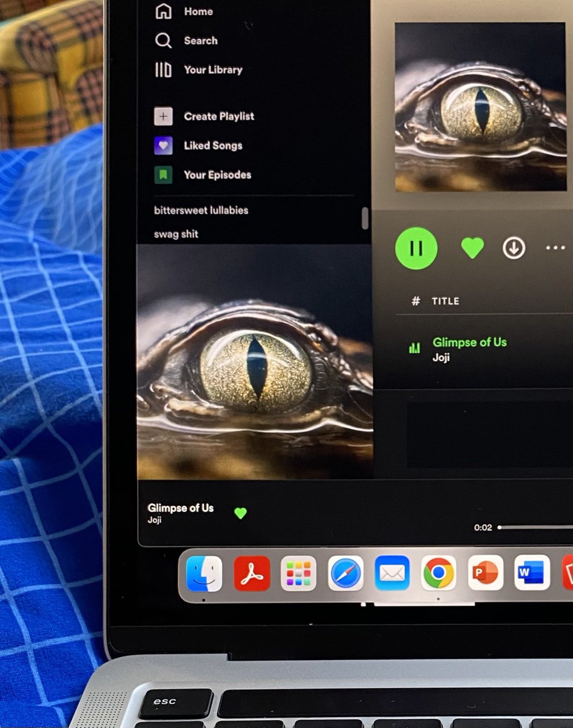This screenshot has width=573, height=728.
Task: Click the TITLE column header
Action: 446,301
